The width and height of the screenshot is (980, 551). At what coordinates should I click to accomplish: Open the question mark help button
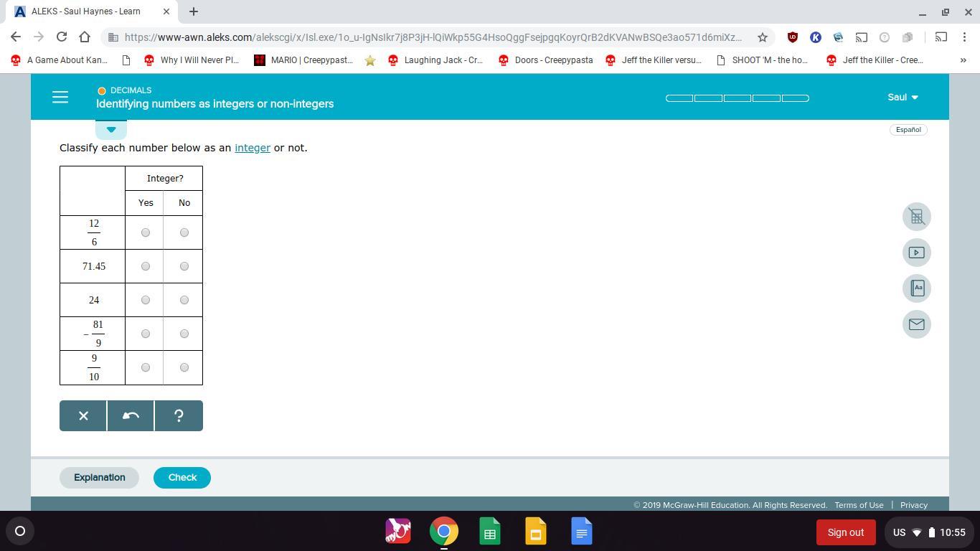click(179, 416)
